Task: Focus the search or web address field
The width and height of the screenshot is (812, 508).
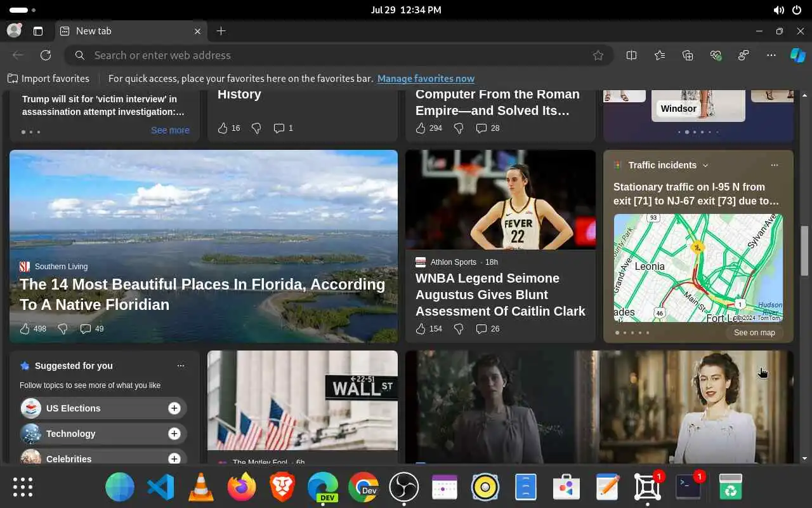Action: tap(339, 55)
